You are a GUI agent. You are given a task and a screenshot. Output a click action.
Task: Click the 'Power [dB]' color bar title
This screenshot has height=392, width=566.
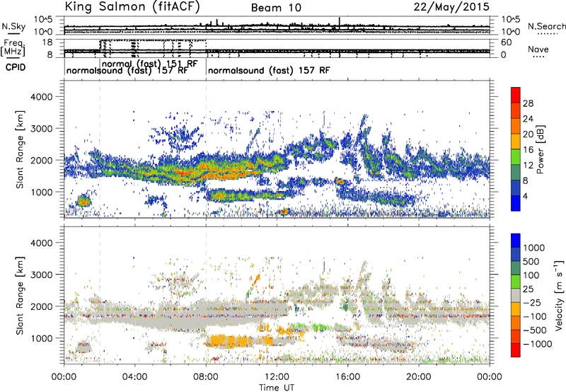(x=541, y=149)
